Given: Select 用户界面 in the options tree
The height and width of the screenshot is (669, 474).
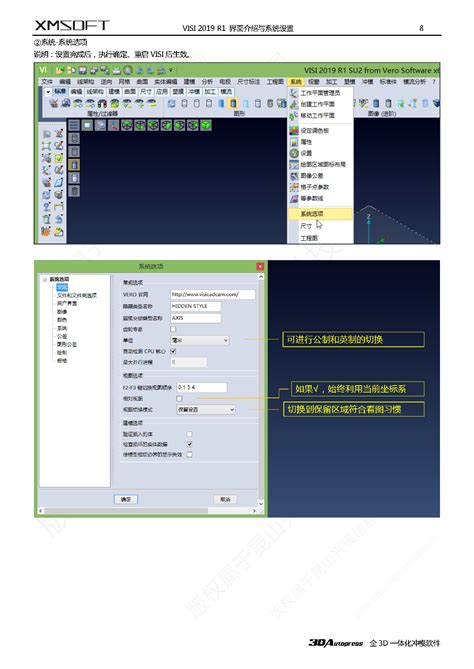Looking at the screenshot, I should (x=67, y=303).
